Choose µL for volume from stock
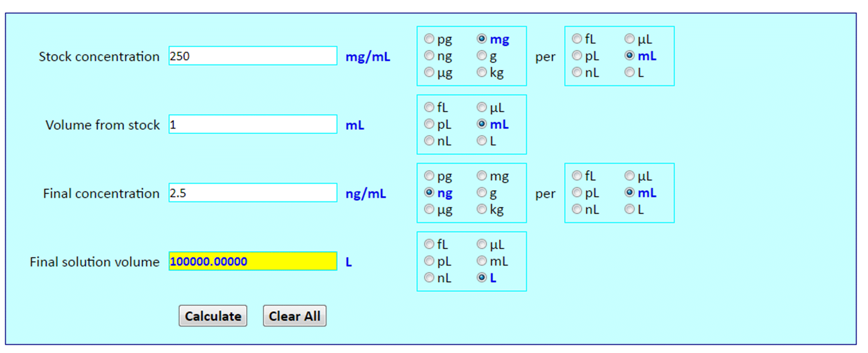 tap(481, 108)
